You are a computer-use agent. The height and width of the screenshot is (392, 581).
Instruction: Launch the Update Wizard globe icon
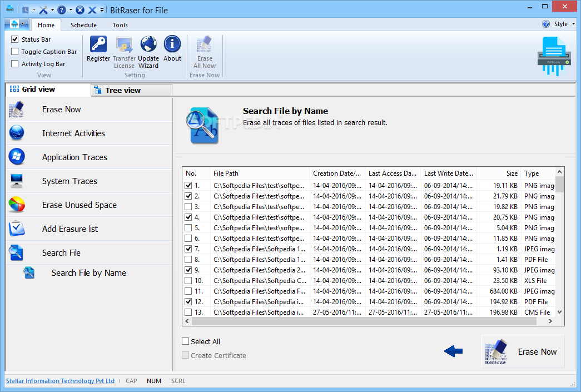148,44
